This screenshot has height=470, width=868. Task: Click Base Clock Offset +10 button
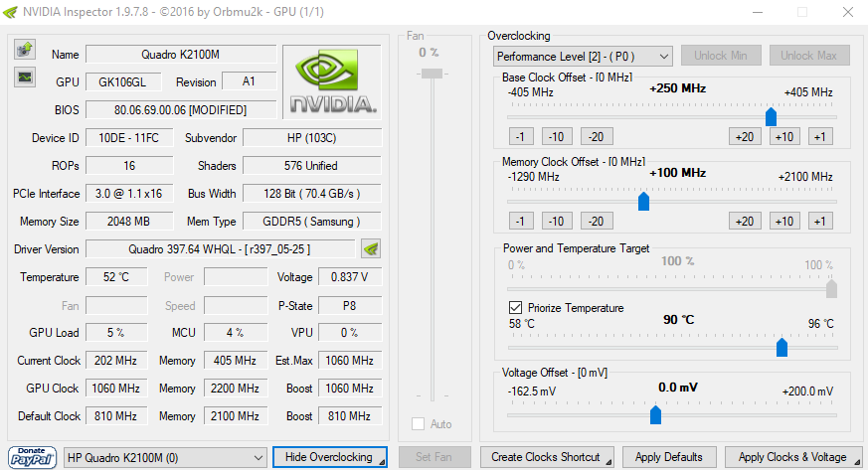[x=784, y=136]
